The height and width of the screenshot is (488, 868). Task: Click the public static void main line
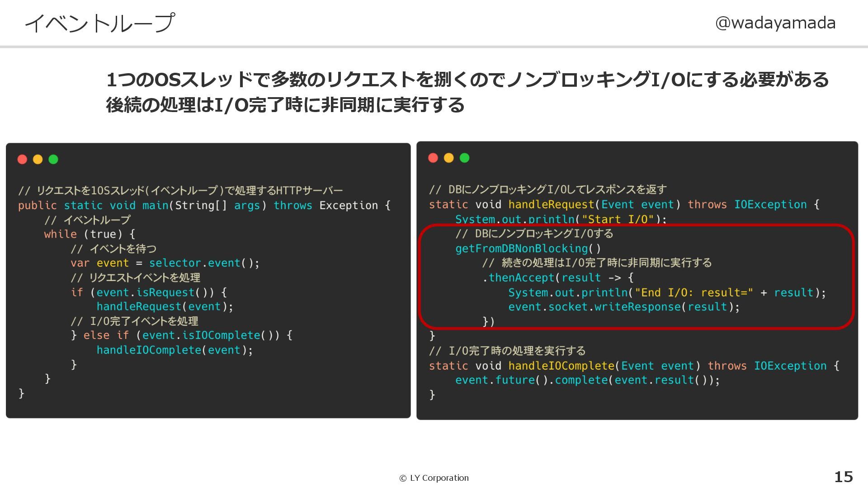[x=204, y=205]
